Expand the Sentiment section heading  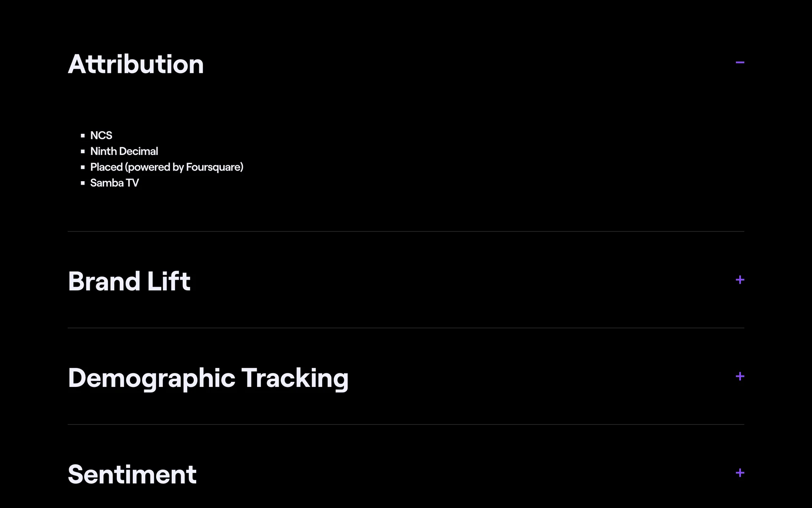point(132,474)
